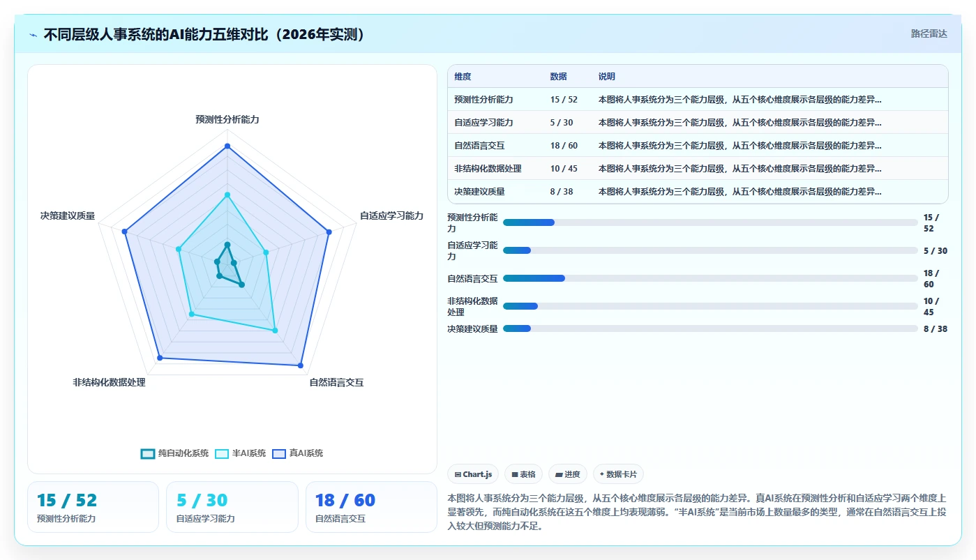Select the 数据 column header
976x560 pixels.
pos(559,77)
